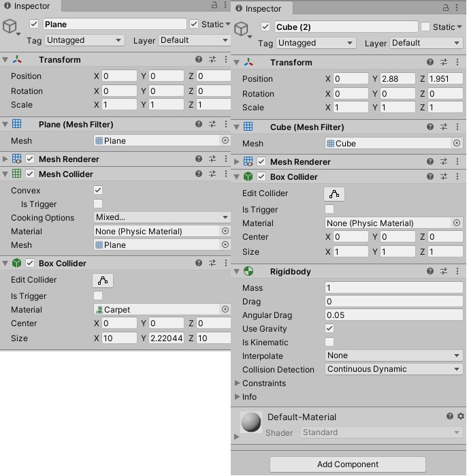Open object picker for Carpet material field

(225, 309)
